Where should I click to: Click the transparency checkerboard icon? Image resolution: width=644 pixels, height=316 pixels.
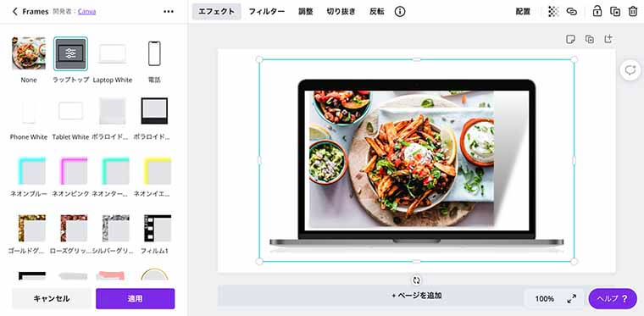click(553, 12)
